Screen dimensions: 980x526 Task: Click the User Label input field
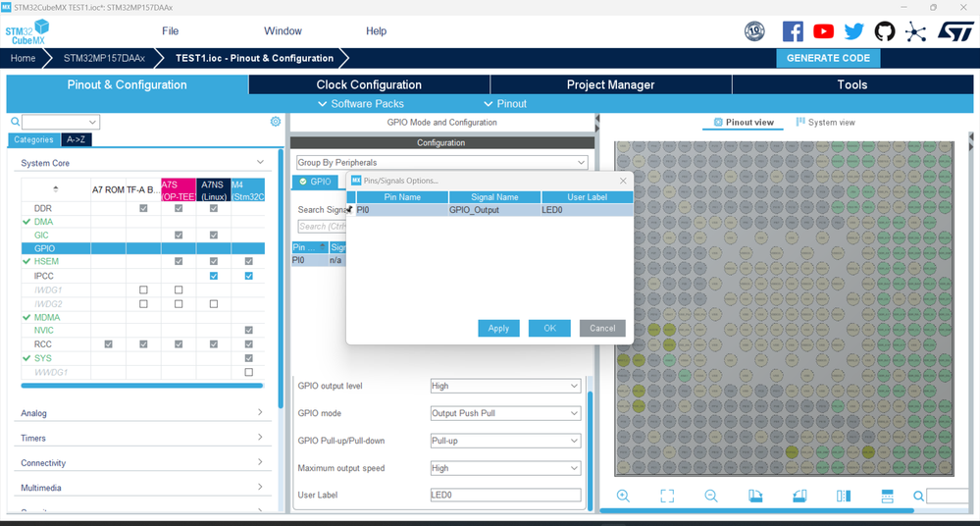(x=505, y=495)
